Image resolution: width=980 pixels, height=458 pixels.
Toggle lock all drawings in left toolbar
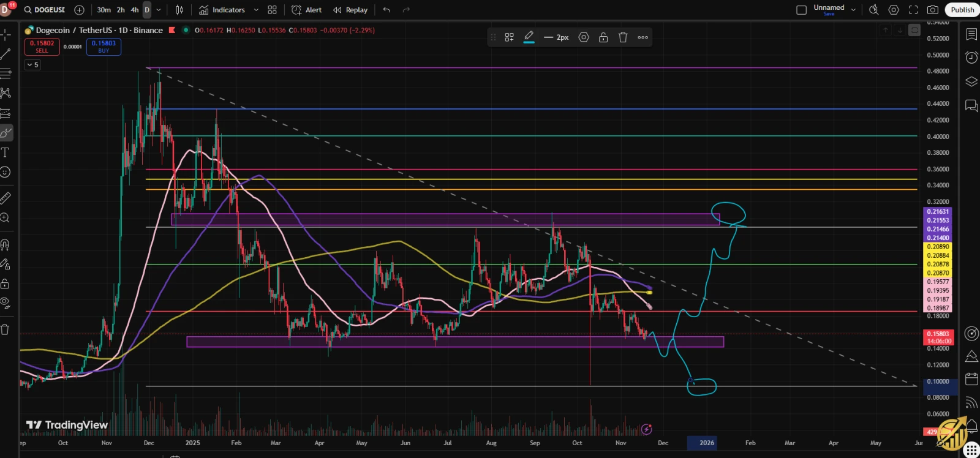pos(6,284)
